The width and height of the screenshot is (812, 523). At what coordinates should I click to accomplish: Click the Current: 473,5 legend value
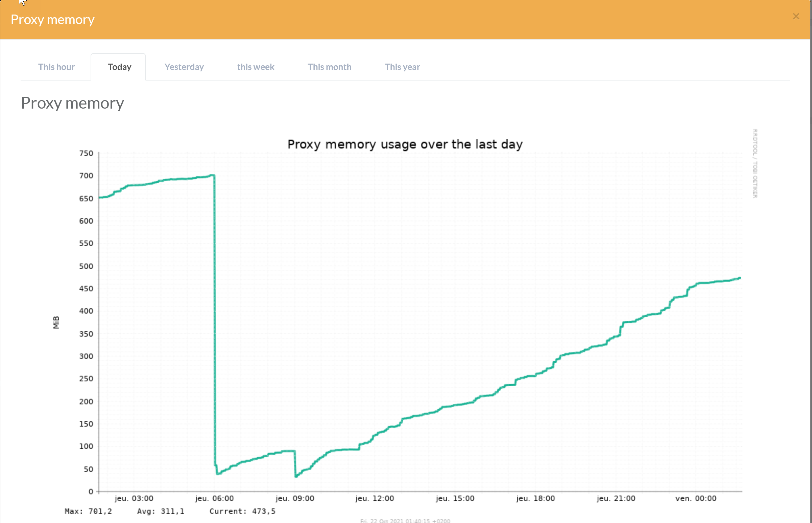(242, 511)
